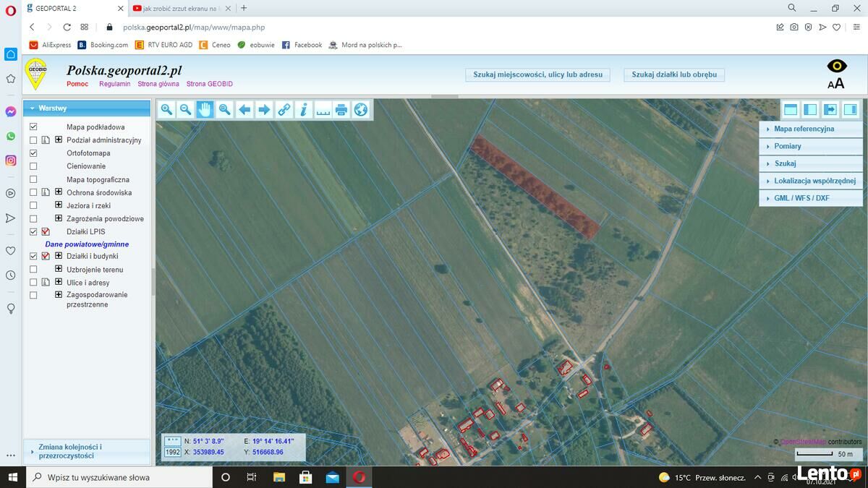Click Windows taskbar search box
Image resolution: width=868 pixels, height=488 pixels.
(119, 477)
